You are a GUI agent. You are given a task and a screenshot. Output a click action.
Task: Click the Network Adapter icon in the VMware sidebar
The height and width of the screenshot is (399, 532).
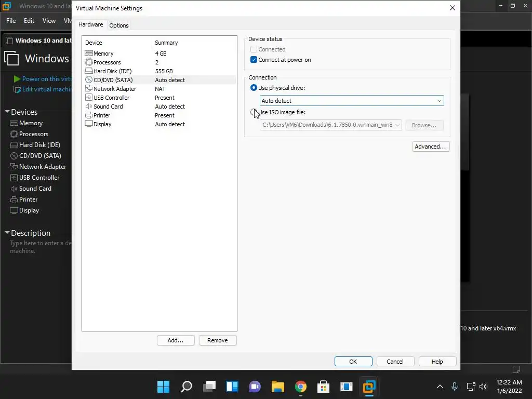pyautogui.click(x=14, y=167)
